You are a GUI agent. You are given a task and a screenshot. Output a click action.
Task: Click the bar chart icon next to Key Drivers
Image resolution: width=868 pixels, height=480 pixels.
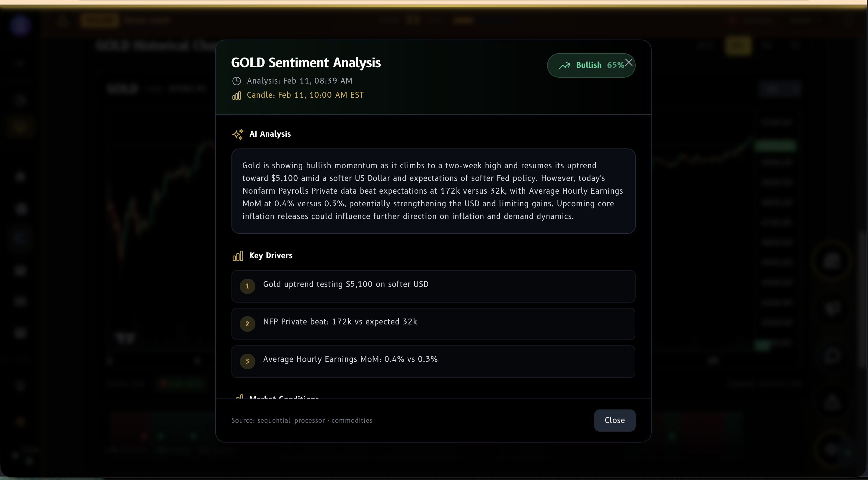click(x=238, y=256)
